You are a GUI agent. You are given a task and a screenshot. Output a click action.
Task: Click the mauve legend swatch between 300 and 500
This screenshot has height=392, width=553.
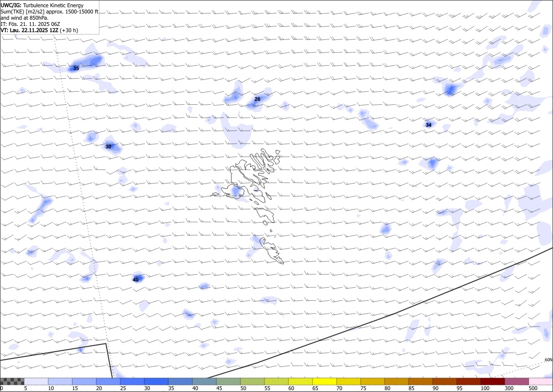(x=516, y=381)
